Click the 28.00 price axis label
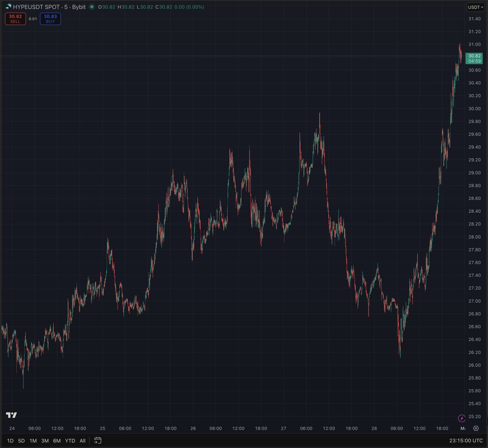The image size is (488, 448). (x=475, y=237)
